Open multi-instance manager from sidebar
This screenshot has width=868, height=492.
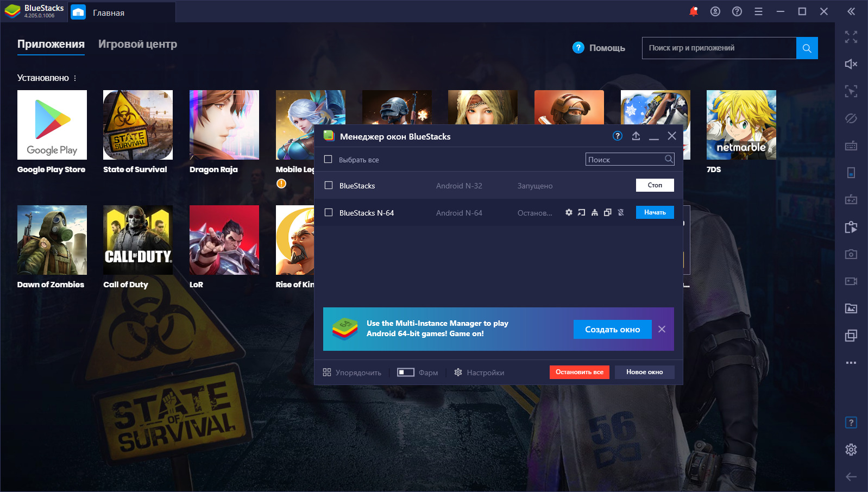851,336
